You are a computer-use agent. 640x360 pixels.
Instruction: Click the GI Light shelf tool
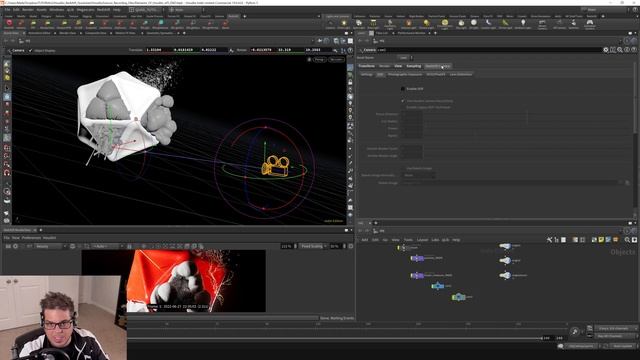point(474,24)
